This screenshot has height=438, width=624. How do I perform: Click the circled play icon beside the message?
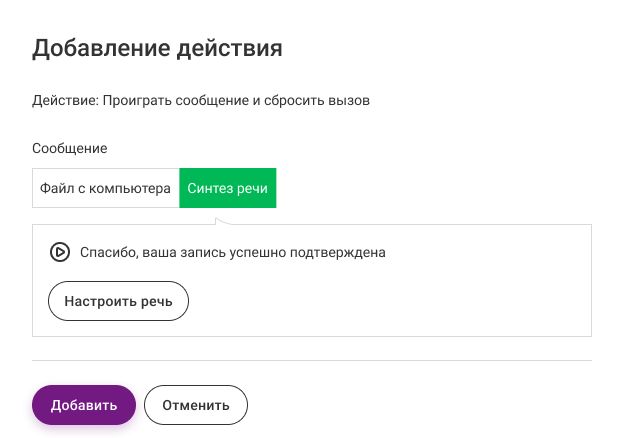pos(60,252)
